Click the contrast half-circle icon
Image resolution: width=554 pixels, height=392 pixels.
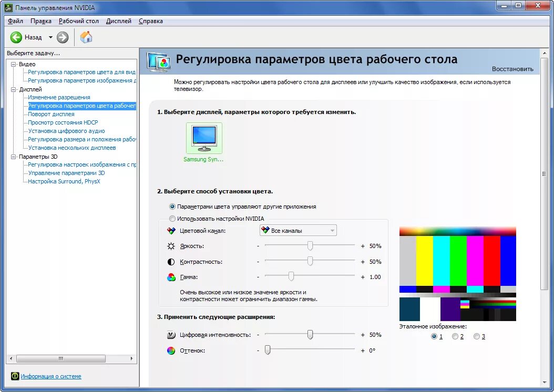171,262
